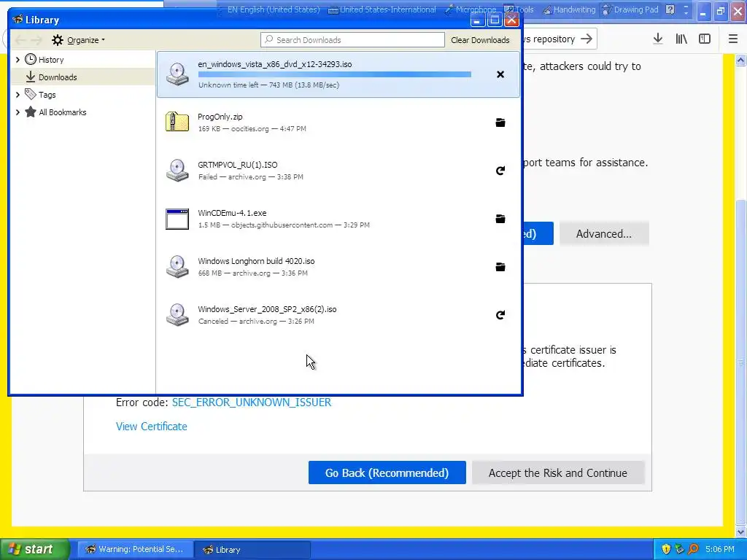
Task: Open Firefox downloads arrow in browser toolbar
Action: pyautogui.click(x=658, y=39)
